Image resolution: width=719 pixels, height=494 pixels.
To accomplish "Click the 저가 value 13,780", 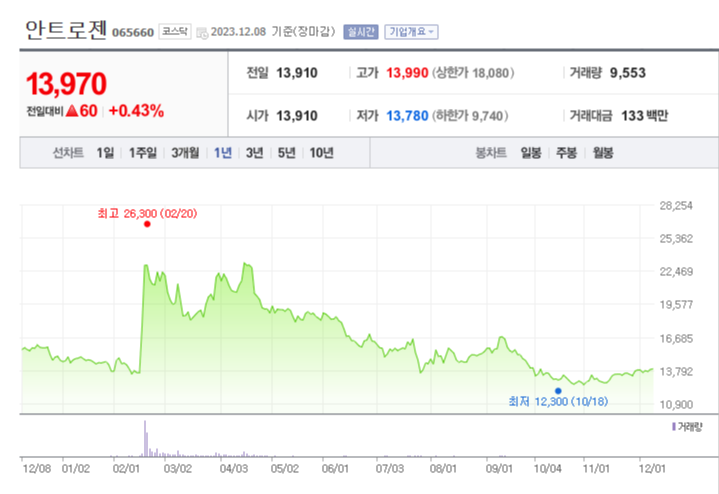I will (407, 116).
